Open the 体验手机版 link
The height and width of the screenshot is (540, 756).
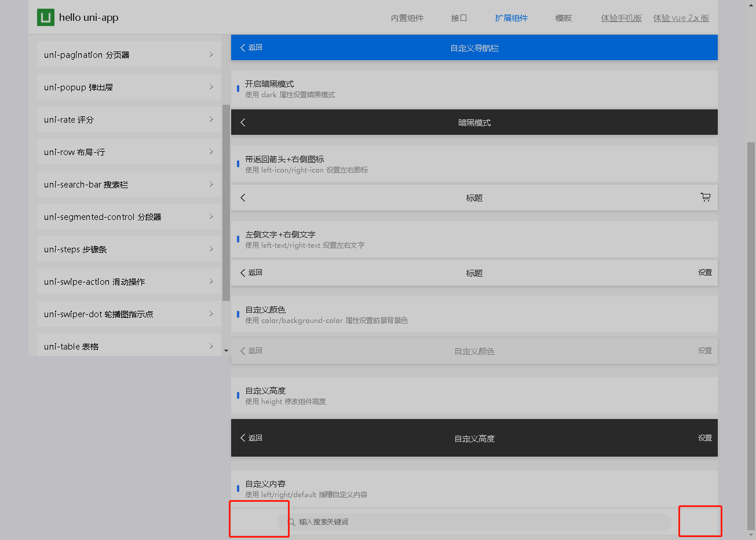(x=622, y=18)
